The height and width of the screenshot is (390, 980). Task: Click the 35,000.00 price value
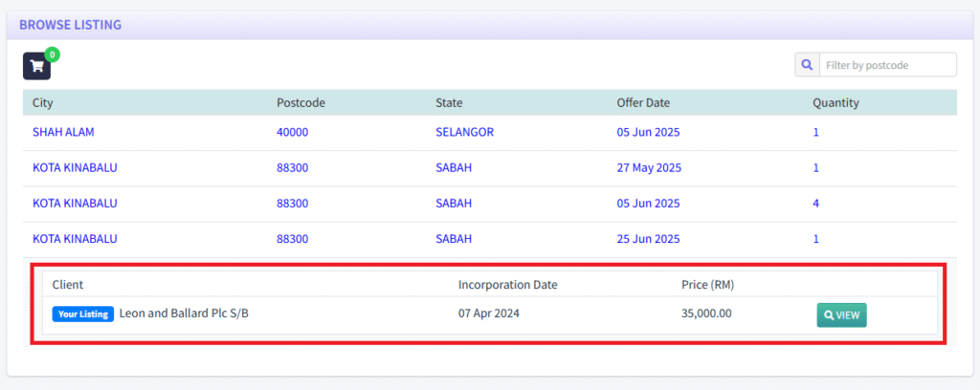706,314
